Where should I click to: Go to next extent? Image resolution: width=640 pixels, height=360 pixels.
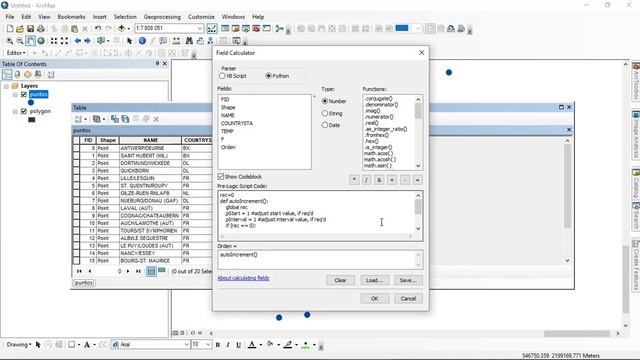tap(87, 41)
